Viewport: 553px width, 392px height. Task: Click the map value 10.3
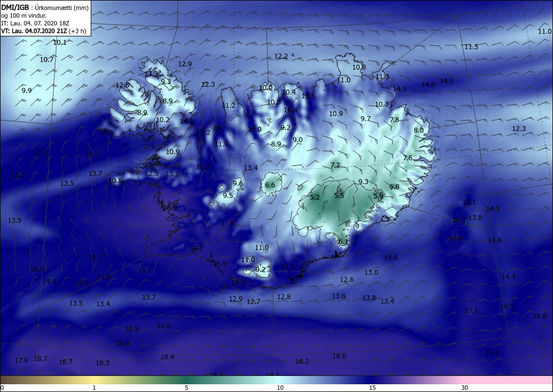point(382,104)
